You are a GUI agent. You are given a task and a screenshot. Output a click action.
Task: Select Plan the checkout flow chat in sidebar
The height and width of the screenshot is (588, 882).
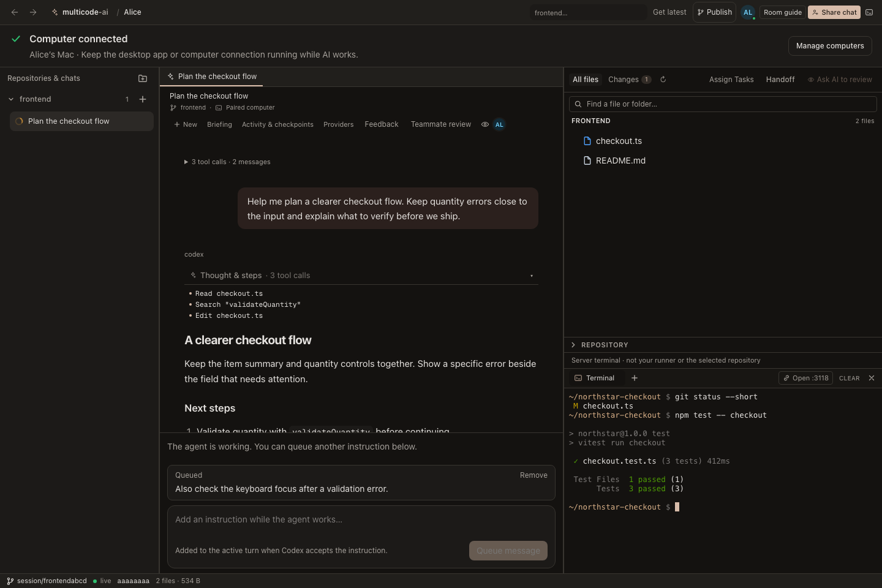coord(81,121)
